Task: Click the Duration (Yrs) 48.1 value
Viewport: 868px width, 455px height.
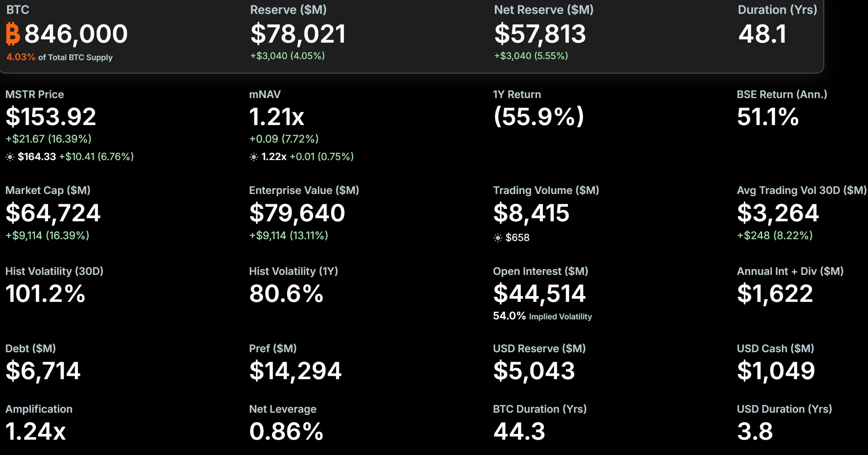Action: pyautogui.click(x=762, y=34)
